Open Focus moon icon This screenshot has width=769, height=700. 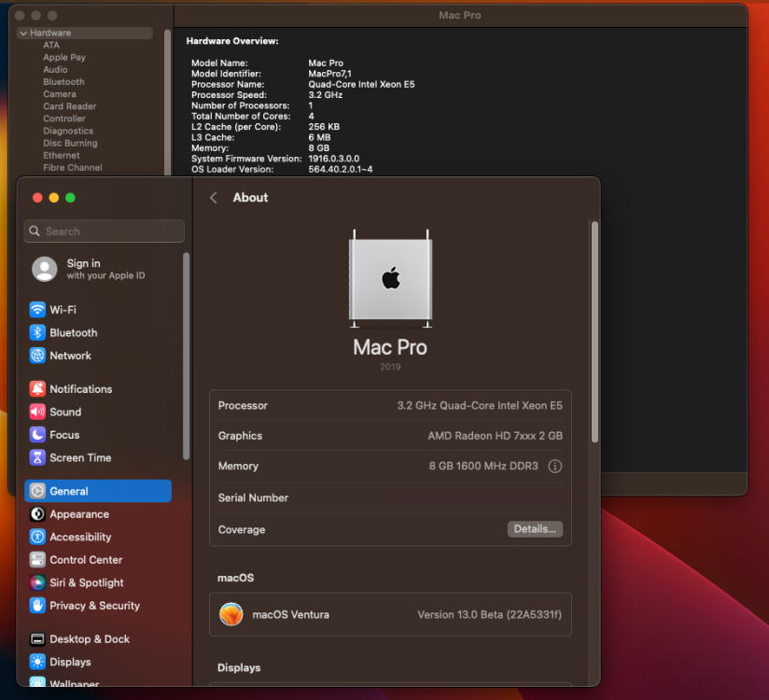tap(37, 435)
